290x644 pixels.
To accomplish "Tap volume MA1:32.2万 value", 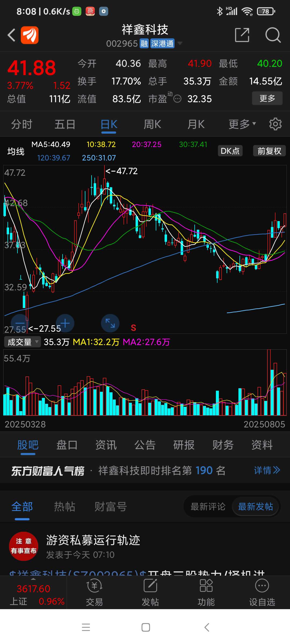I will click(x=96, y=342).
